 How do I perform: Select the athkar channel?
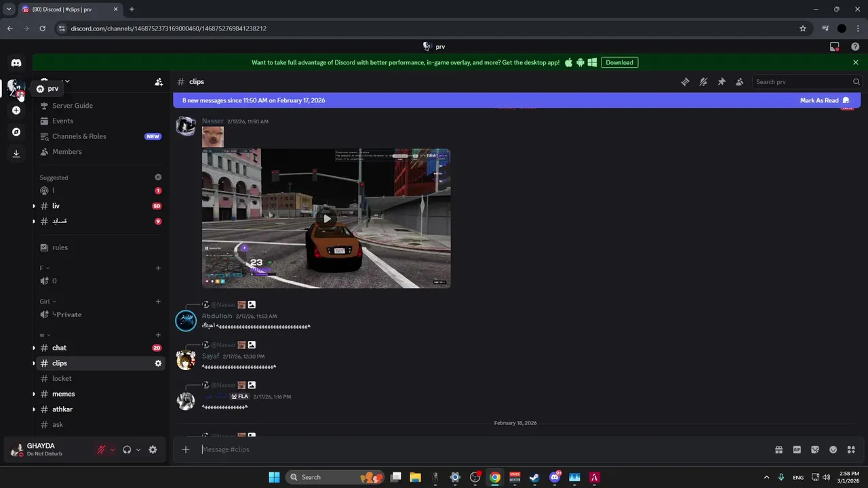coord(100,409)
